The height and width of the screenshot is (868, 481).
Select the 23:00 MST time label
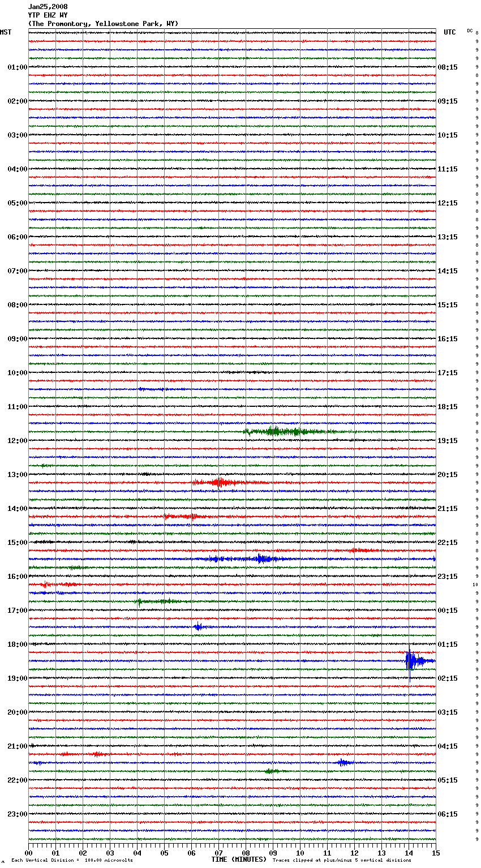click(x=18, y=814)
